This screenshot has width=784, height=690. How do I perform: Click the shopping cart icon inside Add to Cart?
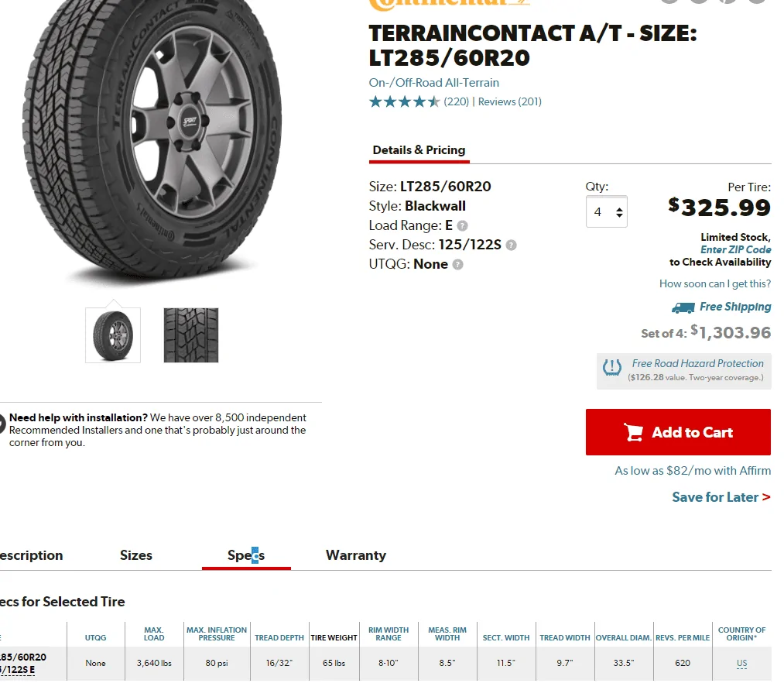[636, 432]
